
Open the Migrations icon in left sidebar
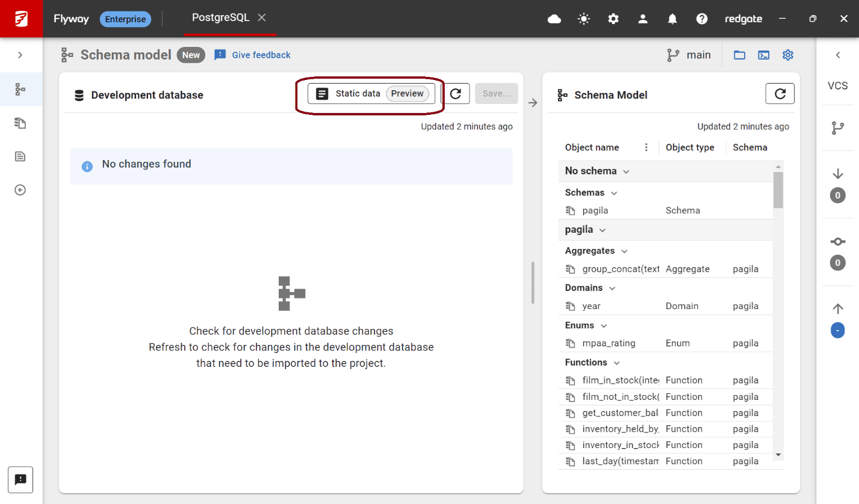click(20, 123)
